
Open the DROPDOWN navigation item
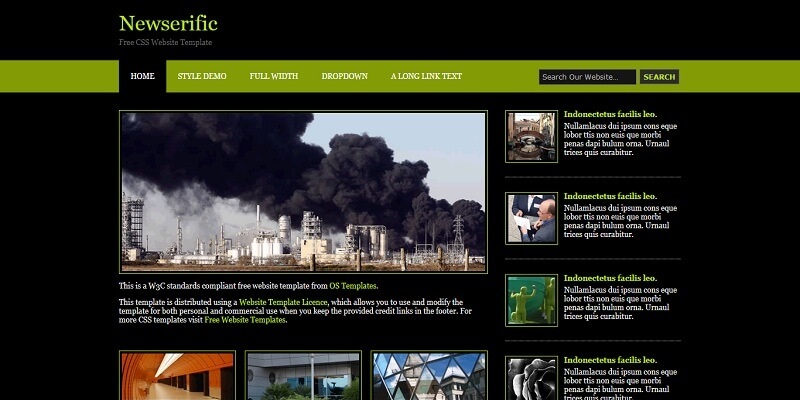point(344,77)
